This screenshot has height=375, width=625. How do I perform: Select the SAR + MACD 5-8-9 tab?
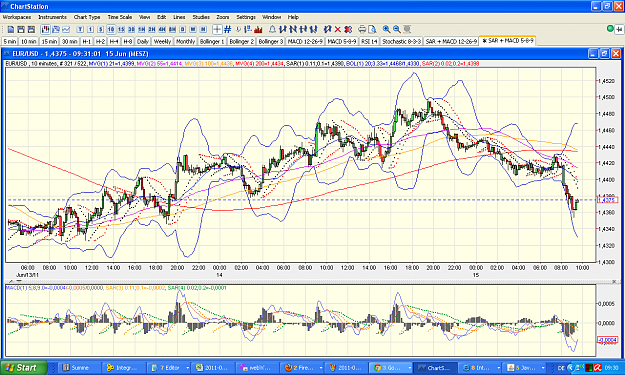coord(507,41)
